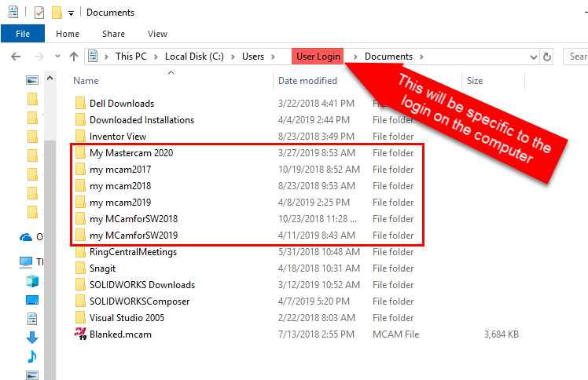Click the Desktop icon in navigation pane
This screenshot has height=380, width=588.
(x=32, y=300)
